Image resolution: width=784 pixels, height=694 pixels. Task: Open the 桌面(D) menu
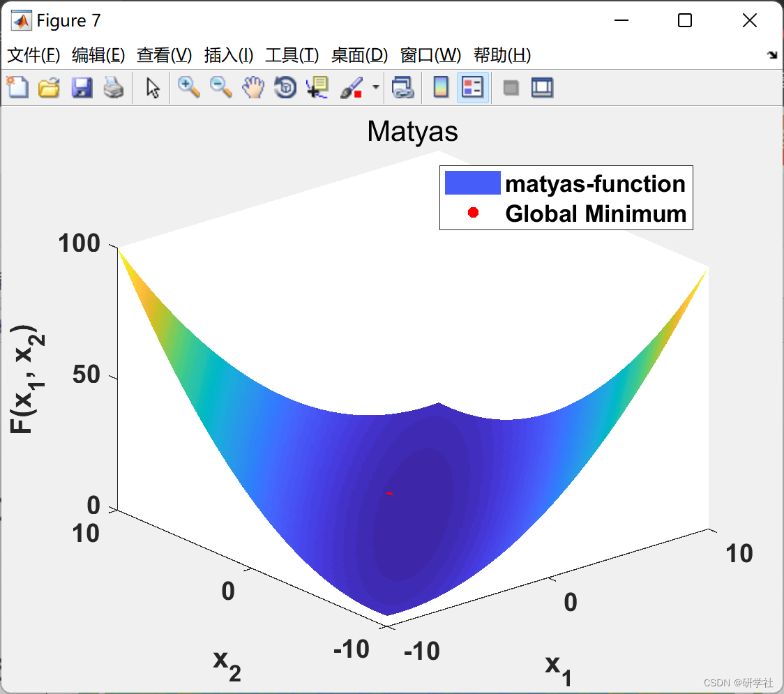(x=359, y=55)
